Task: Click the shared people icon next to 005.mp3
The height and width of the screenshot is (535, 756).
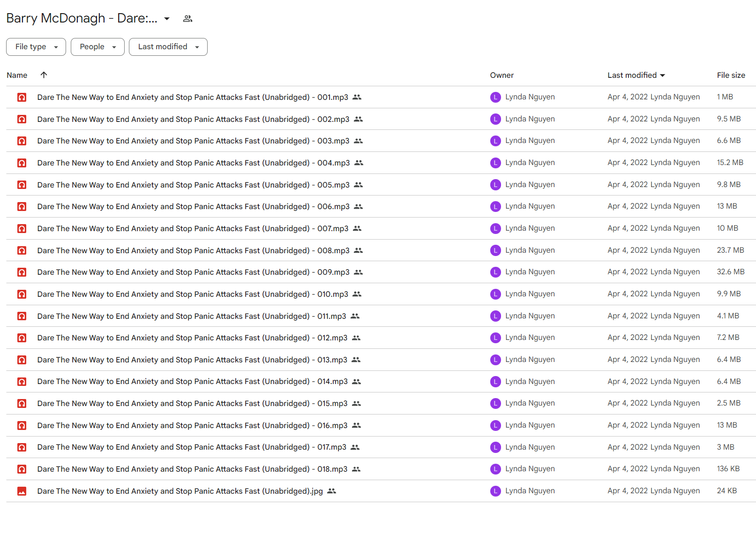Action: click(x=359, y=185)
